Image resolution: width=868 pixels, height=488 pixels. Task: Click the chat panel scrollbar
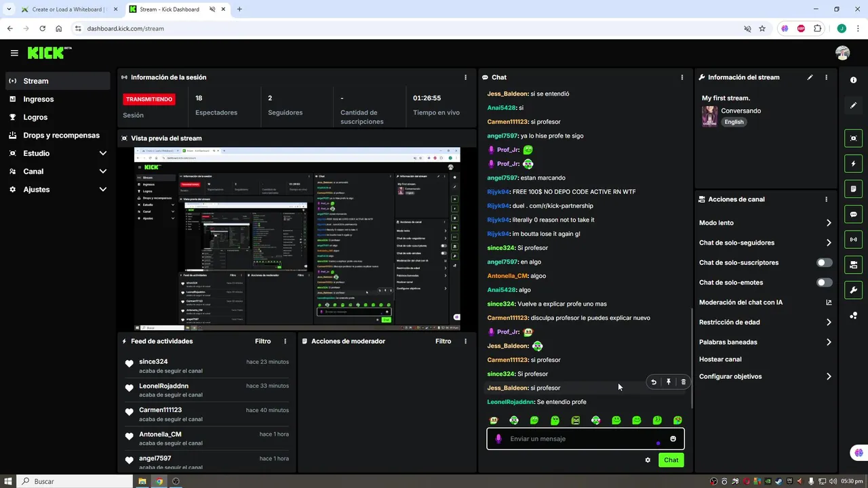coord(692,358)
